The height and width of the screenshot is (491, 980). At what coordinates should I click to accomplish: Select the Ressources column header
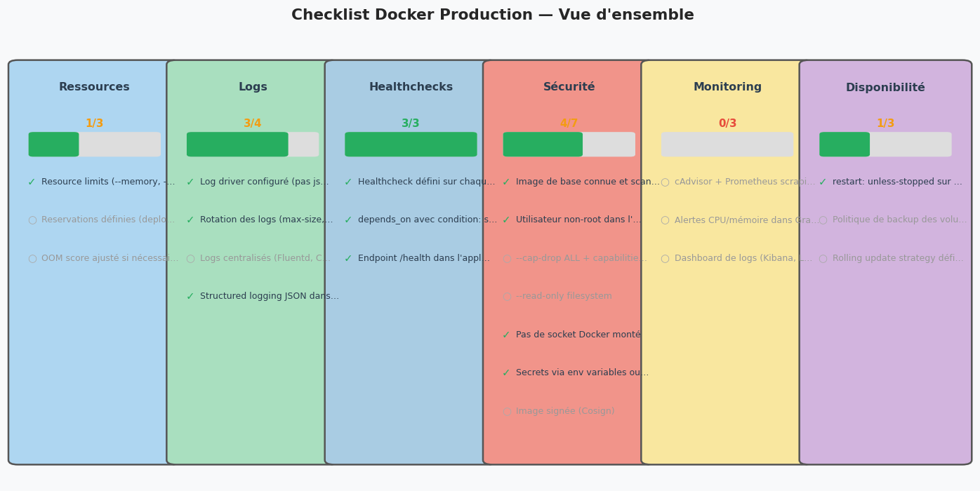pos(94,88)
